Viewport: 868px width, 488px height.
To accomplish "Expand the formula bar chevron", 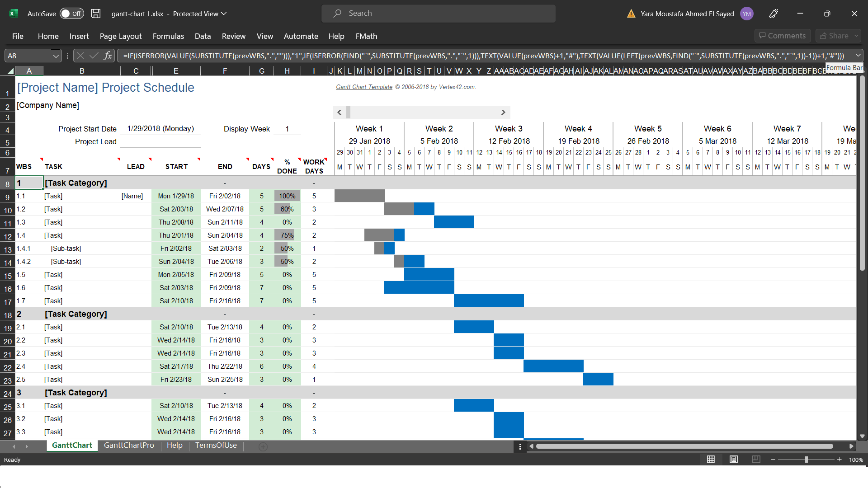I will point(858,55).
